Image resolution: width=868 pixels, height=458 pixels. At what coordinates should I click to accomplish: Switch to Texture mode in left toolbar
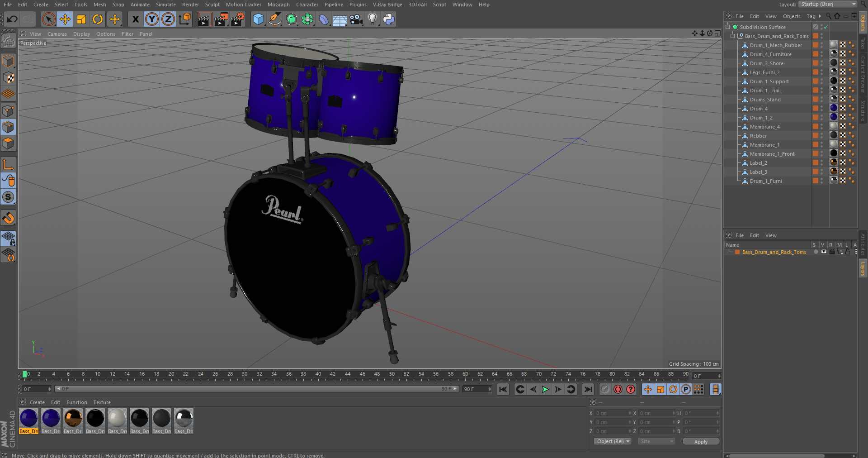point(8,77)
